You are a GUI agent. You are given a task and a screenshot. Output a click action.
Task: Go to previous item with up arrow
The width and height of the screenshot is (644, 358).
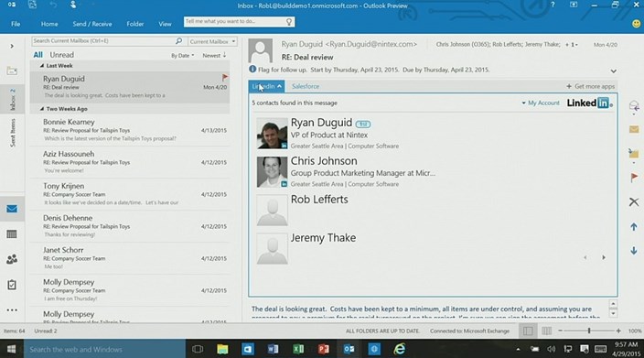pos(634,226)
